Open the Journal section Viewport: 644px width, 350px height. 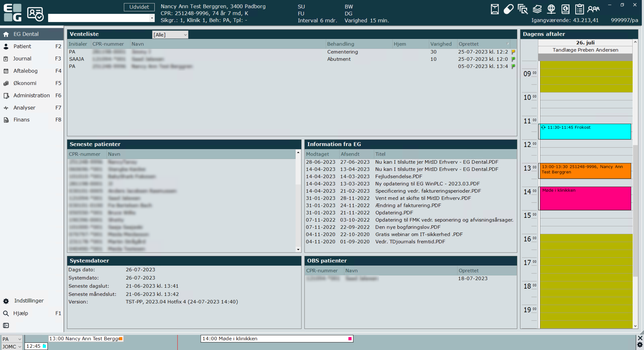[32, 59]
